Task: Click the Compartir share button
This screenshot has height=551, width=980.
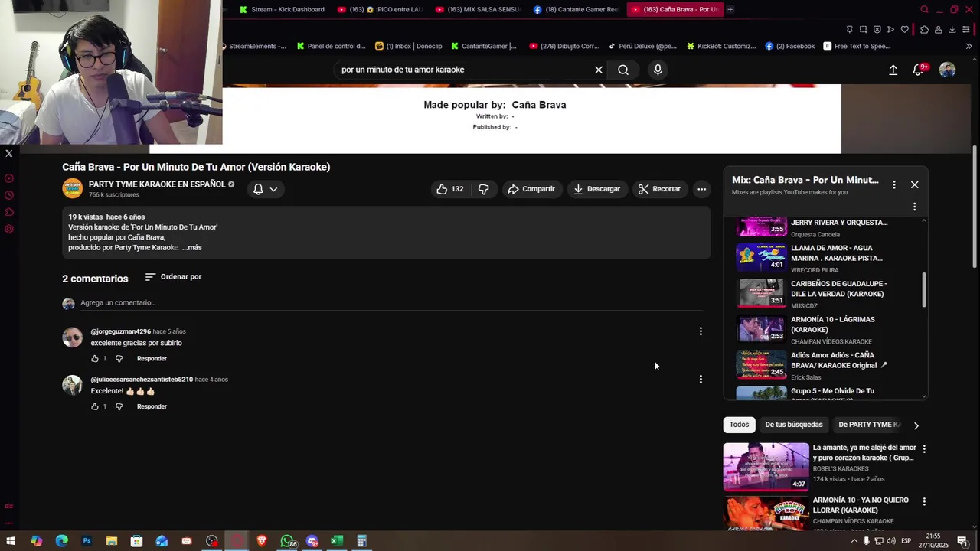Action: (531, 189)
